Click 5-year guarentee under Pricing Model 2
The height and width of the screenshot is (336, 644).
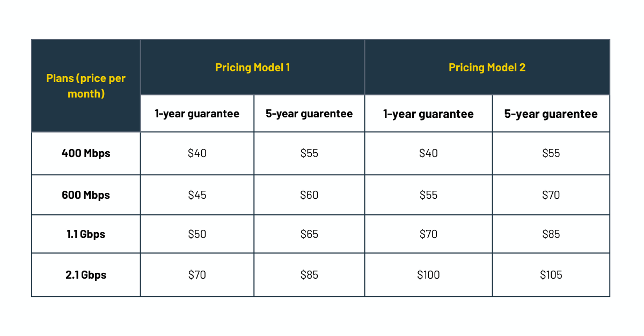click(551, 114)
